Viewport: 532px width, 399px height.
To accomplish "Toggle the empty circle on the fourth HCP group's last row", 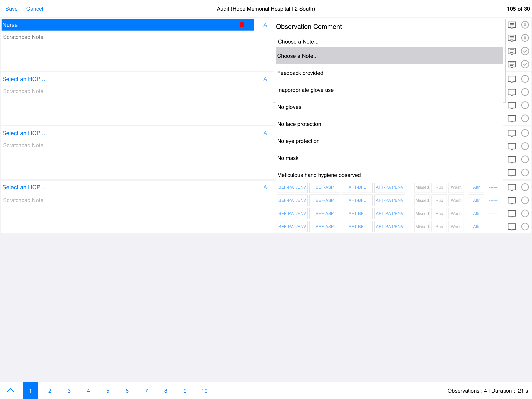I will 525,227.
